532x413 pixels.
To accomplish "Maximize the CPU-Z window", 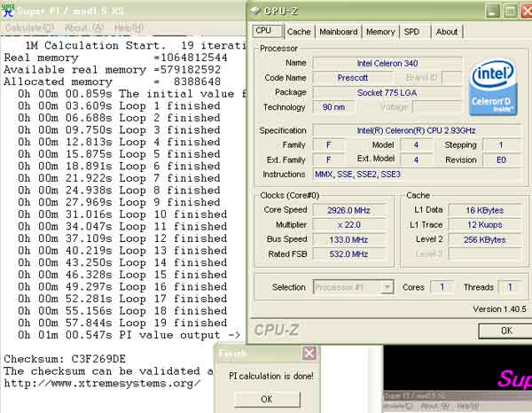I will pos(510,11).
